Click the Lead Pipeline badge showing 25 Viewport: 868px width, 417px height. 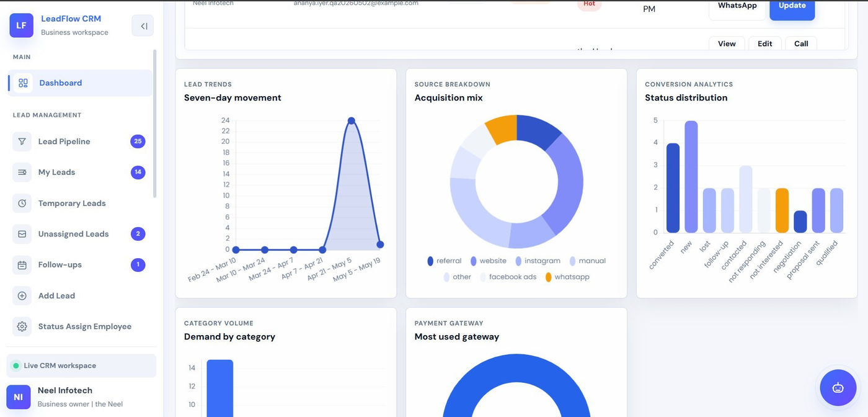(x=138, y=141)
